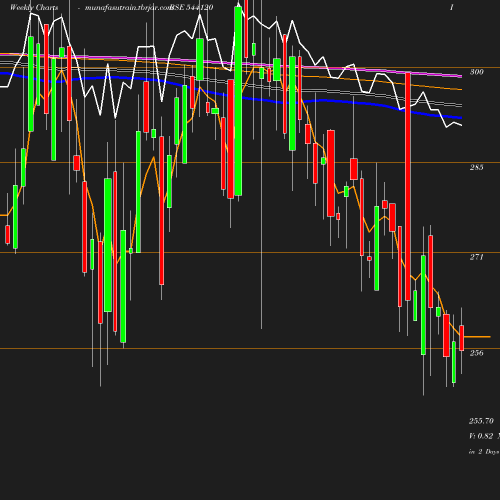Screen dimensions: 500x500
Task: Click the 256 price axis label
Action: click(x=477, y=353)
